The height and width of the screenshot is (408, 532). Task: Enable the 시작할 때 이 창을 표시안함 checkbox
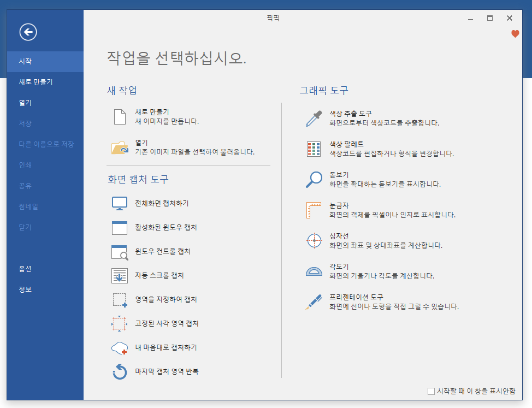[x=431, y=391]
